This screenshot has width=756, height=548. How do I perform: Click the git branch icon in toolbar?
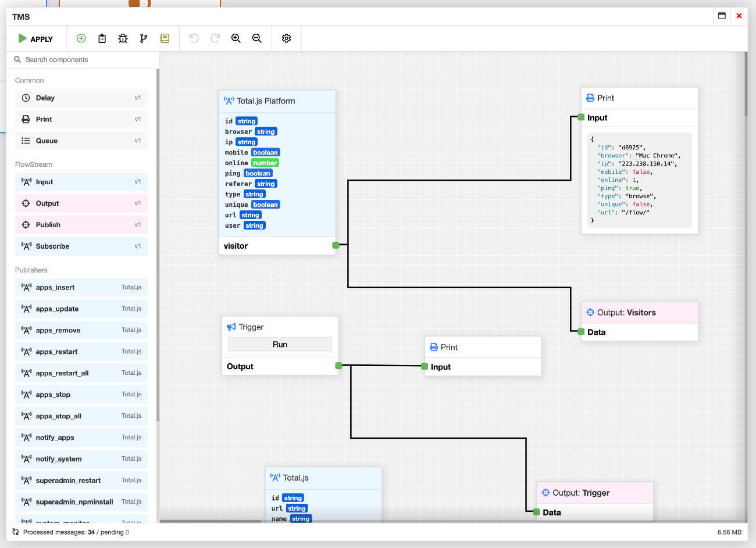click(x=144, y=38)
